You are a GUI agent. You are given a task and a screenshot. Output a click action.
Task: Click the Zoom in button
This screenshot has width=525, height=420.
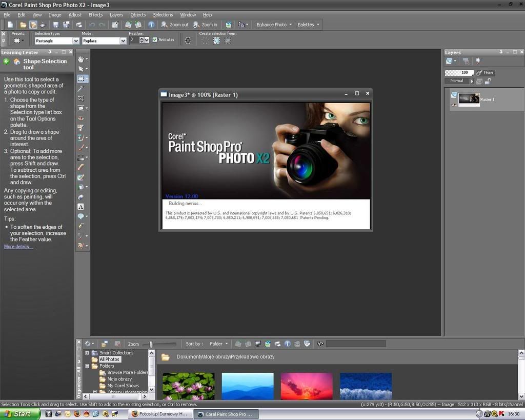pos(205,25)
